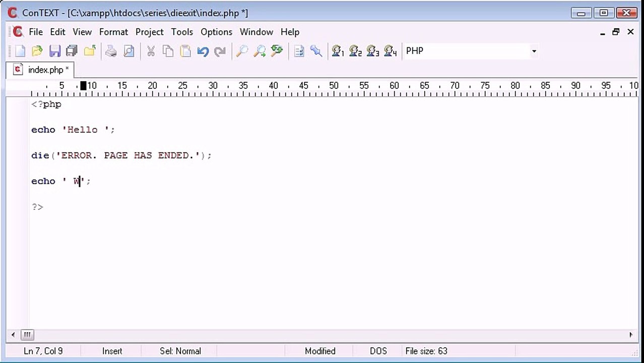Print the document
644x363 pixels.
111,51
